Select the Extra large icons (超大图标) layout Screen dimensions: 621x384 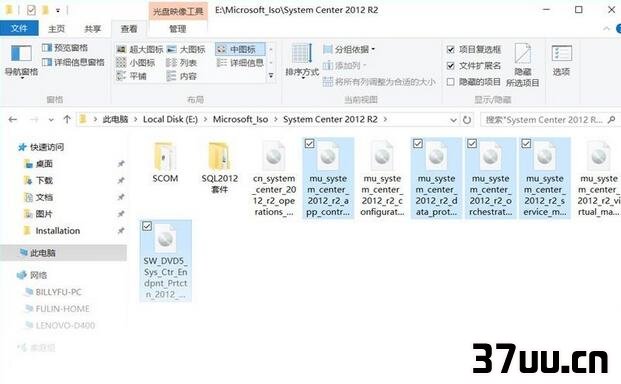(139, 49)
